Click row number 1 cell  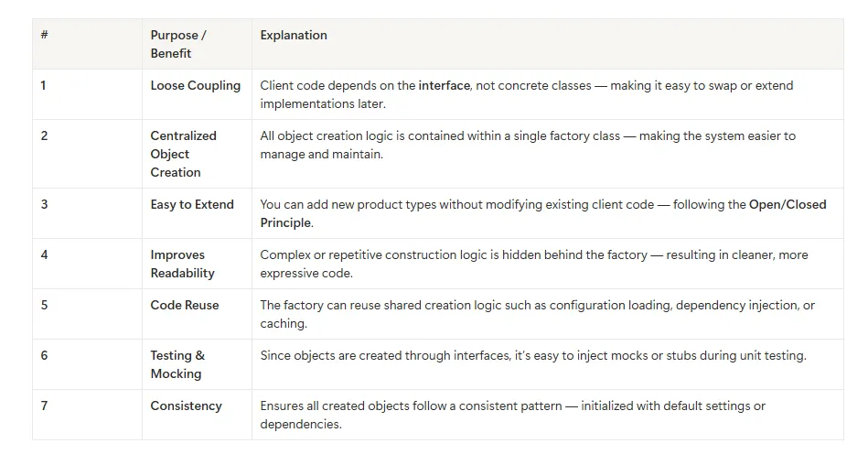click(87, 94)
